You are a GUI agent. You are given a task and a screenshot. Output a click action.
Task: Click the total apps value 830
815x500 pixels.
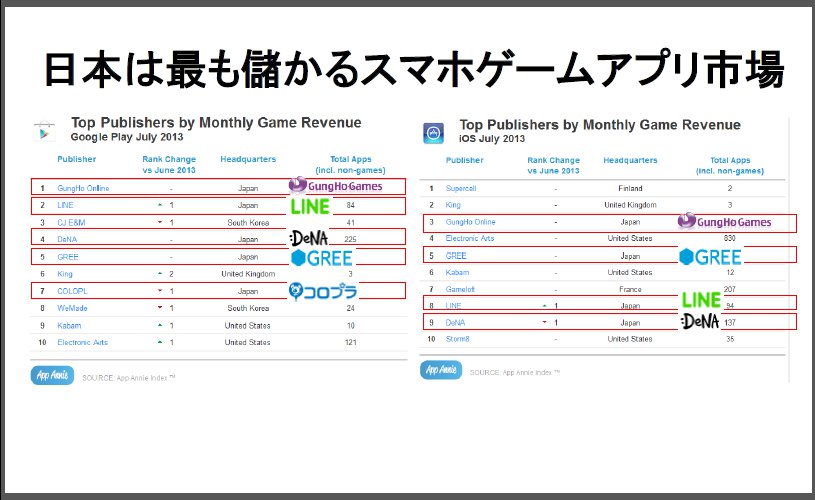tap(730, 238)
